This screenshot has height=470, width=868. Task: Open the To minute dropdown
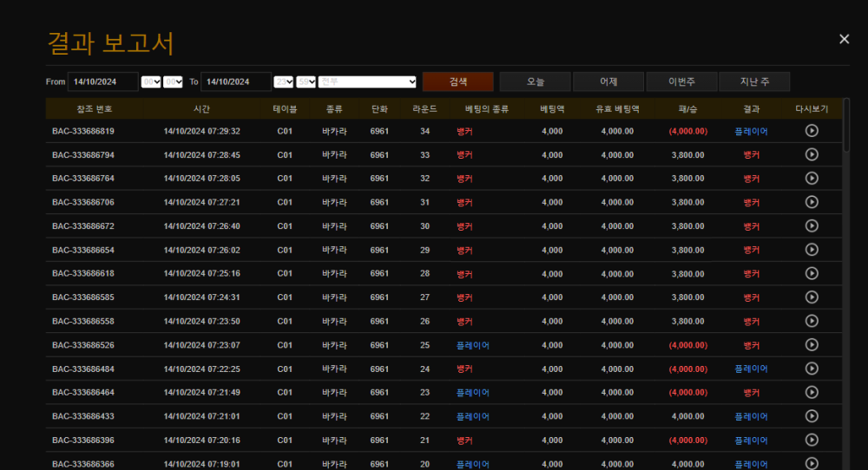tap(306, 82)
